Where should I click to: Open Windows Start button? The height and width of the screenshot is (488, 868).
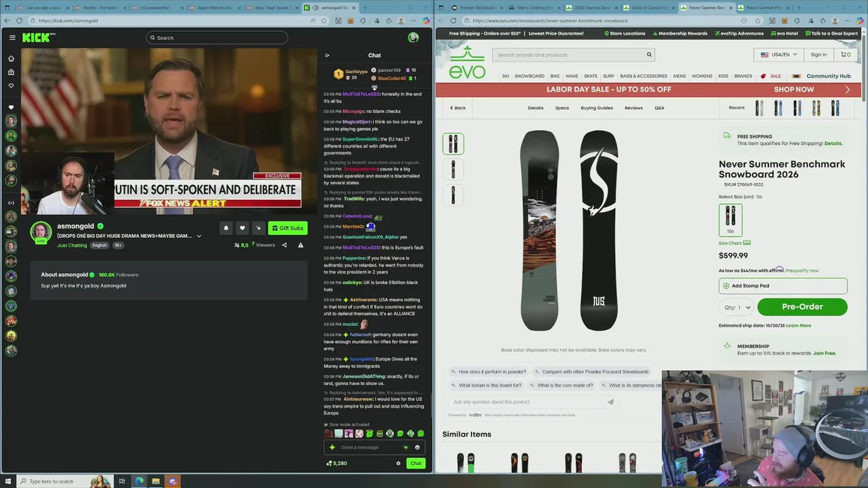(x=8, y=481)
